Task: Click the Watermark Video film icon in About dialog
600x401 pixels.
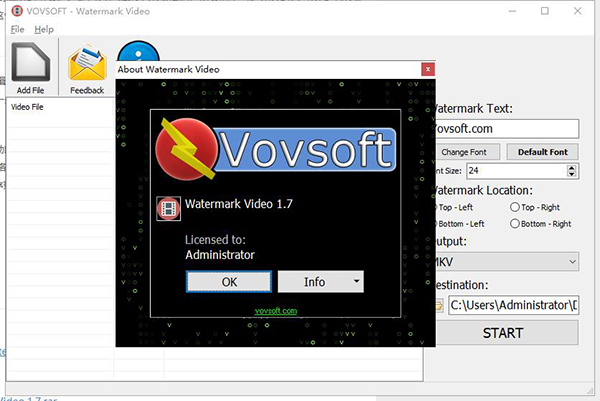Action: pos(168,209)
